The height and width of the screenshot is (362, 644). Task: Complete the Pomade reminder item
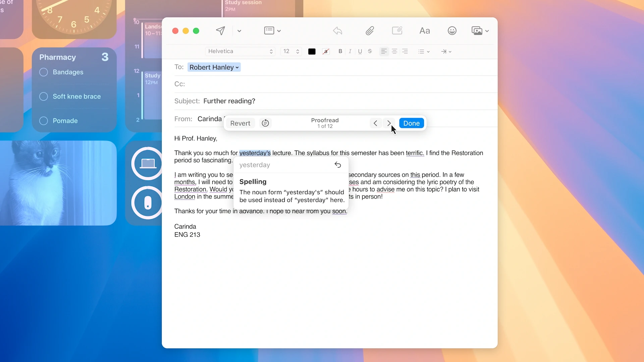pos(43,121)
